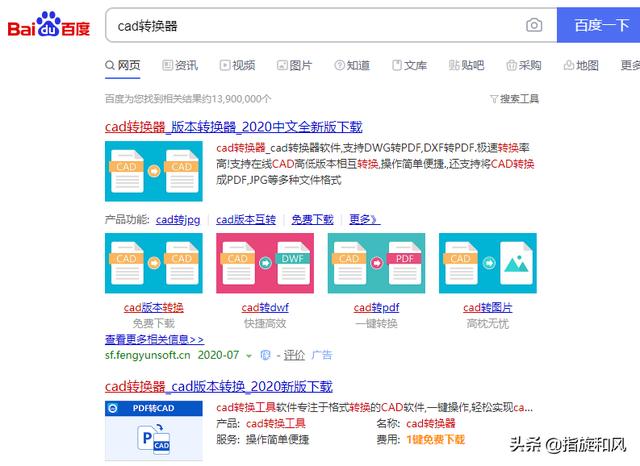640x466 pixels.
Task: Open result cad转换器_版本转换器_2020中文全新版下载
Action: [233, 127]
